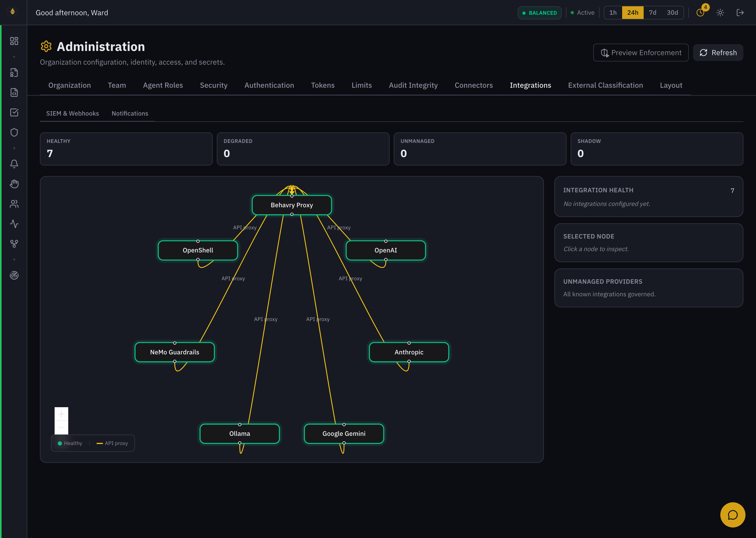756x538 pixels.
Task: Switch to the Connectors tab
Action: [x=474, y=85]
